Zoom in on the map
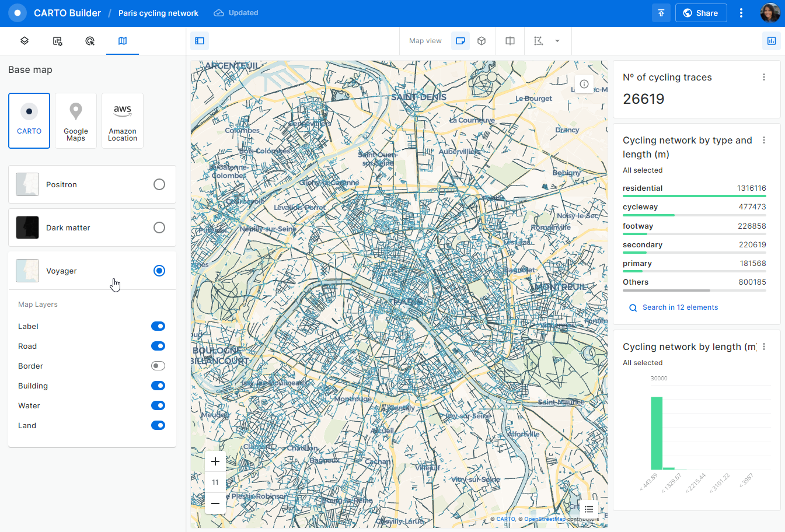Screen dimensions: 785x532 coord(215,461)
